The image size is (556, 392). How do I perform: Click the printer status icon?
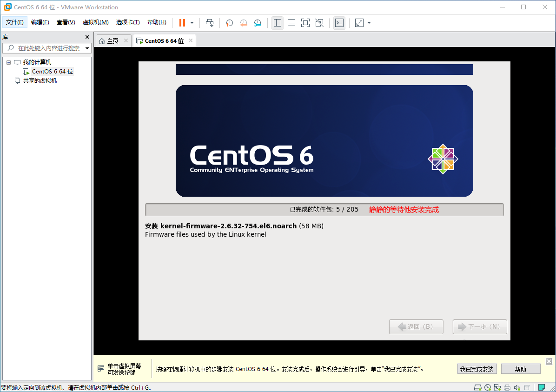click(508, 388)
